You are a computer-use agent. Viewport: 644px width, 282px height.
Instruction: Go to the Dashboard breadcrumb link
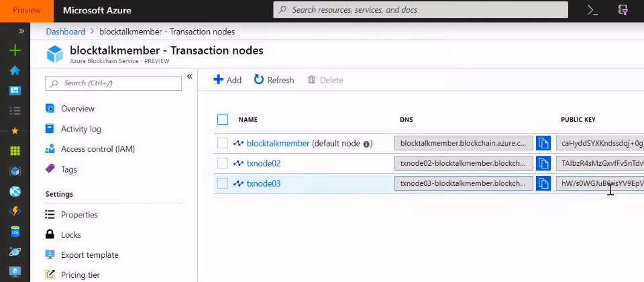66,32
